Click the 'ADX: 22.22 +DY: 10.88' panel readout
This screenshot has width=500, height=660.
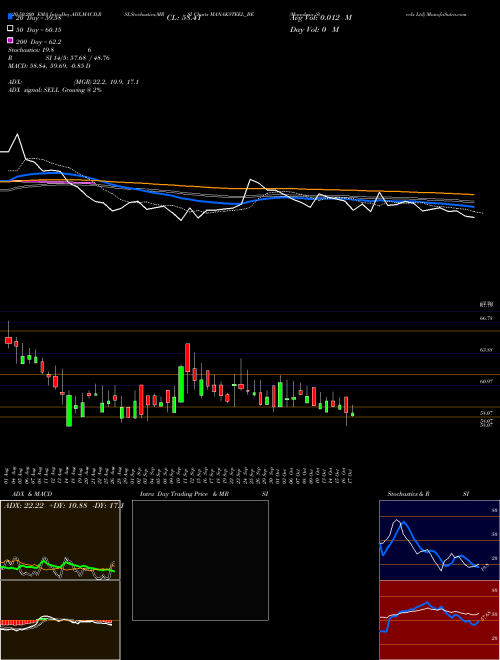pyautogui.click(x=63, y=506)
